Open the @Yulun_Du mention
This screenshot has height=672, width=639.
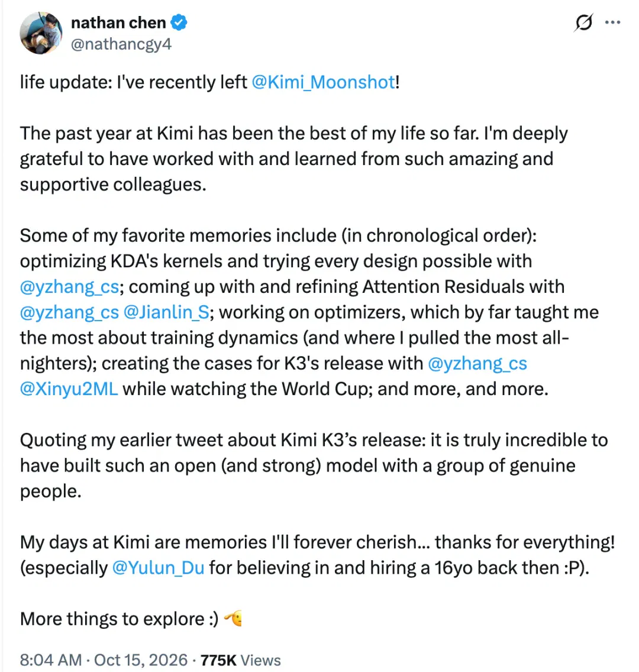coord(158,568)
